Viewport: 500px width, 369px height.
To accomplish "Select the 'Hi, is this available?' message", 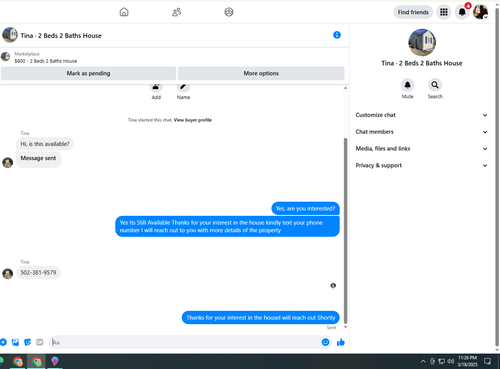I will [x=45, y=144].
